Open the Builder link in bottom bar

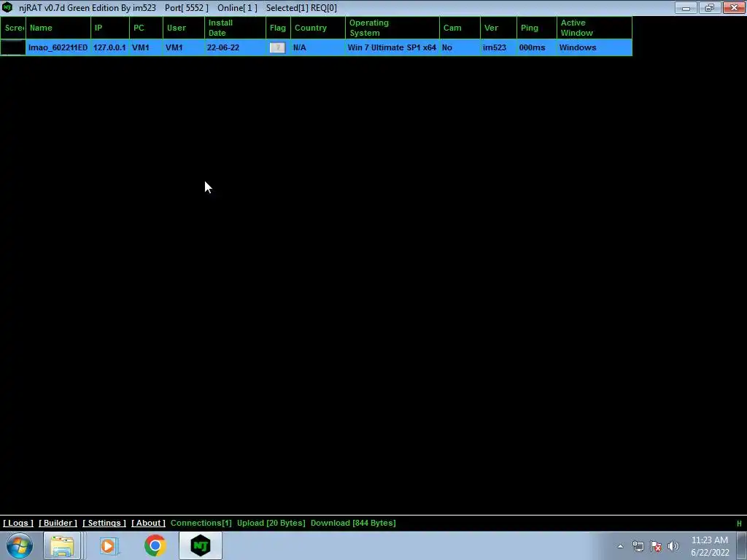58,523
